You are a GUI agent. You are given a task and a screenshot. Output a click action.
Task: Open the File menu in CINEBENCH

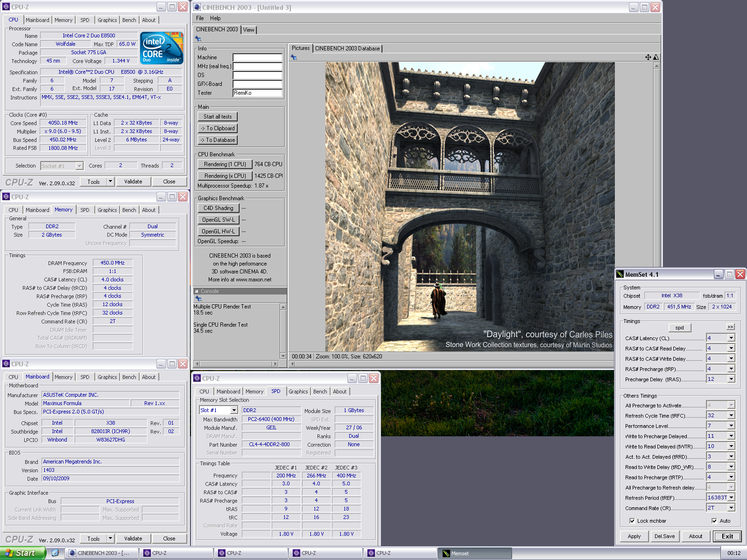click(200, 18)
